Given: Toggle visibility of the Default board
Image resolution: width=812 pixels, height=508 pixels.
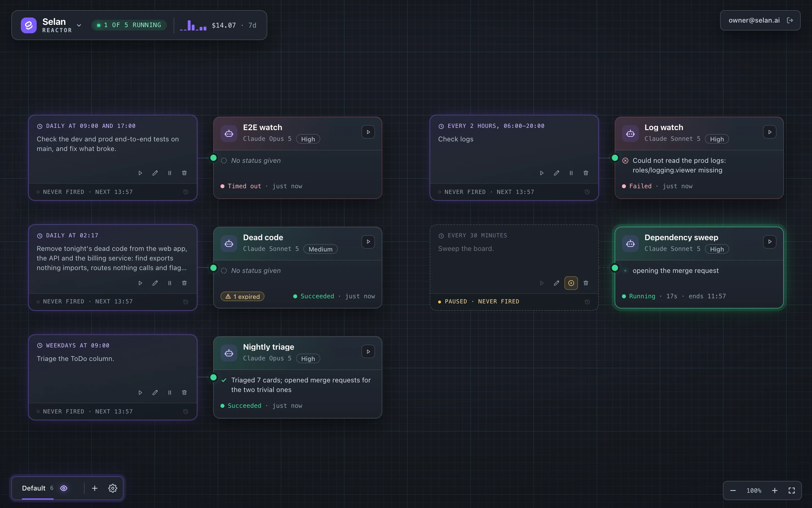Looking at the screenshot, I should [64, 488].
